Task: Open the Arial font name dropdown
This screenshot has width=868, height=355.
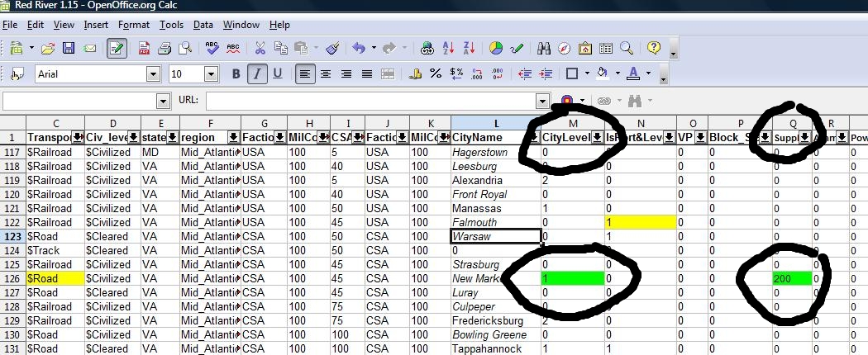Action: coord(153,74)
